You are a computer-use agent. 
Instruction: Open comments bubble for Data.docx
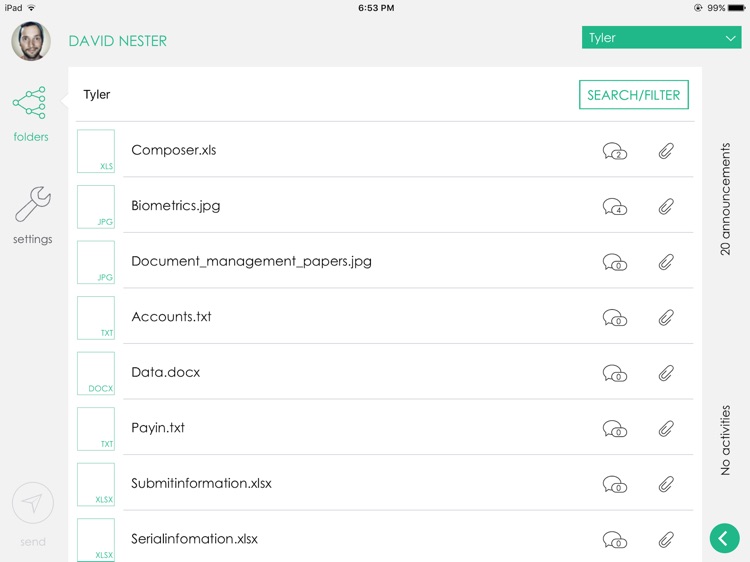(x=615, y=373)
